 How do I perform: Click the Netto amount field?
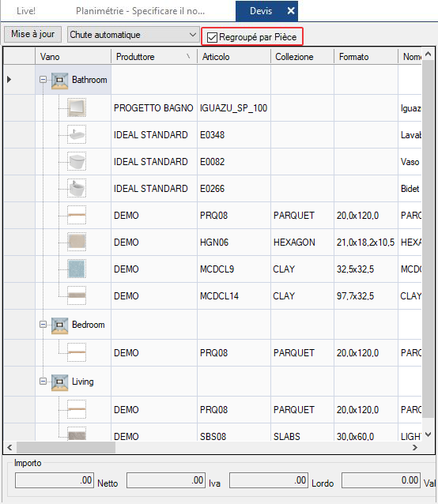(55, 480)
